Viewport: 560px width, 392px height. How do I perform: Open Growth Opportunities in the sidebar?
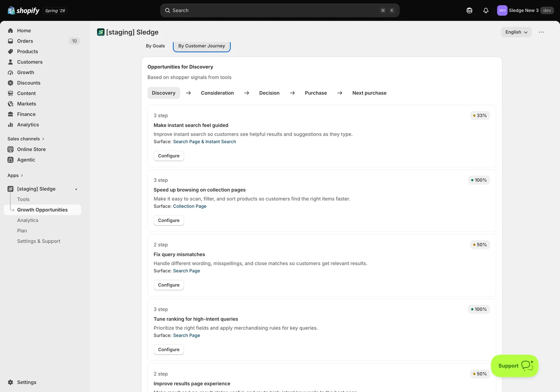(42, 210)
